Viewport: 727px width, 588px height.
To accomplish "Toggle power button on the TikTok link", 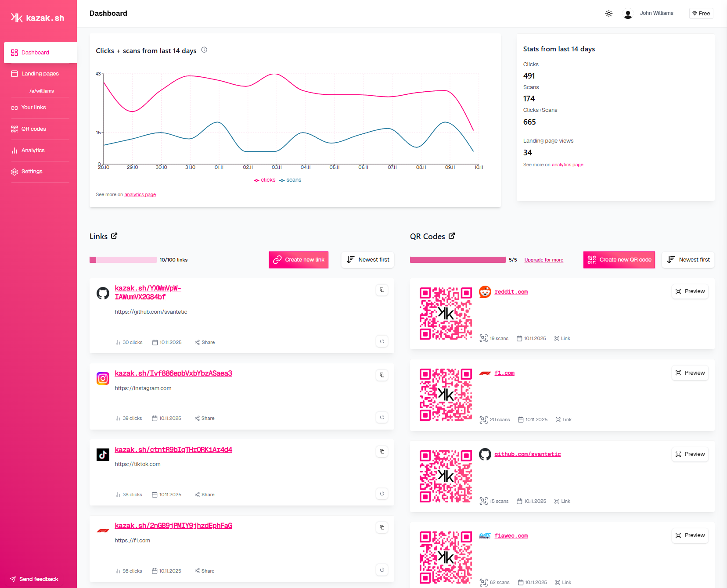I will click(382, 494).
